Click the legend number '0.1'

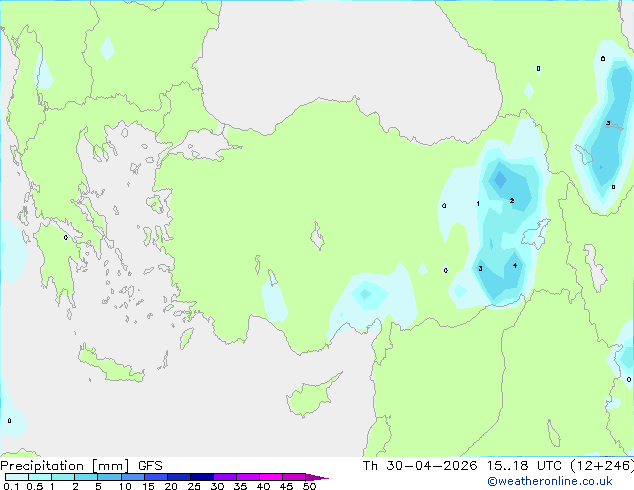click(x=11, y=486)
